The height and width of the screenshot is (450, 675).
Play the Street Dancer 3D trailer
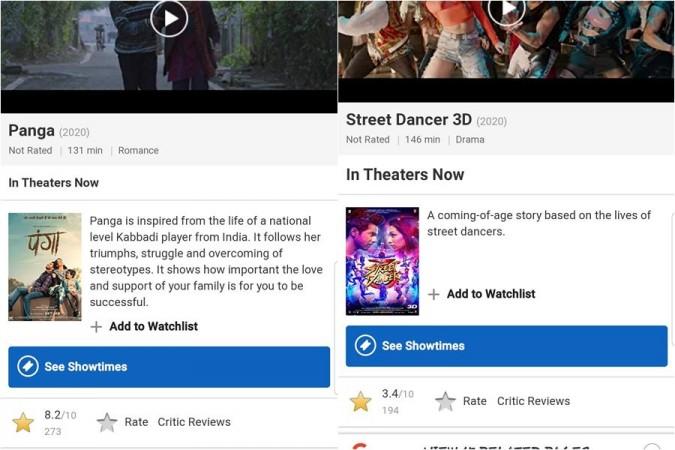(506, 10)
